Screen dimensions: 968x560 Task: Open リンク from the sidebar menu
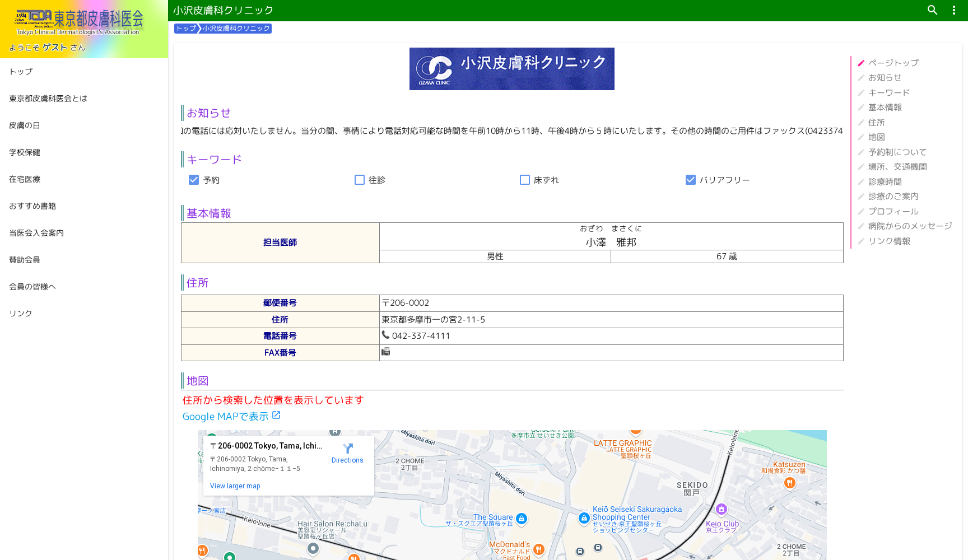point(20,313)
